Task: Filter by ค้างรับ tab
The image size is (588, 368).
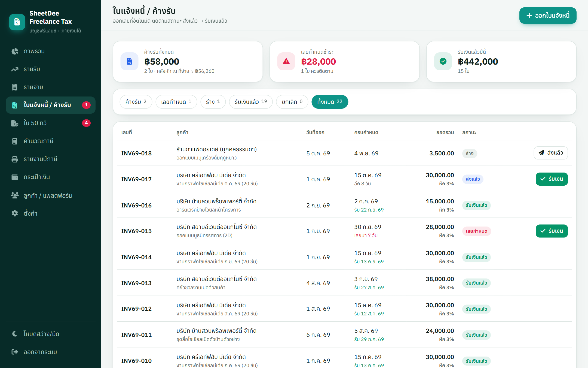Action: click(x=136, y=102)
